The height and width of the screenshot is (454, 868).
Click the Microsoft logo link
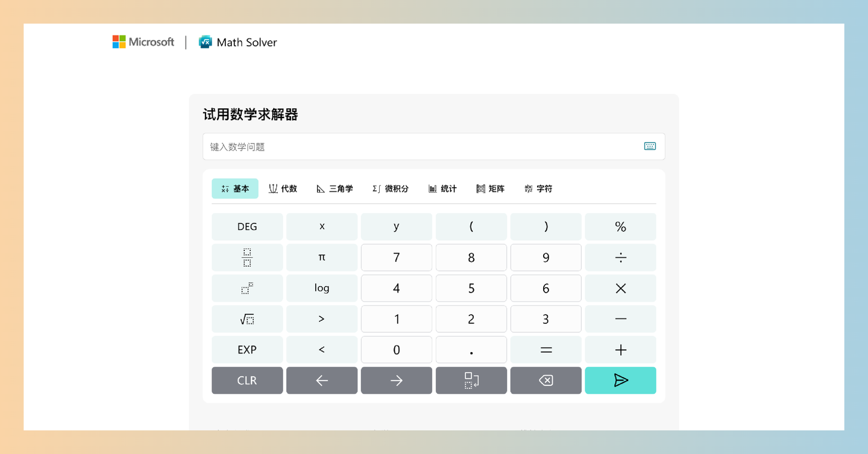143,42
